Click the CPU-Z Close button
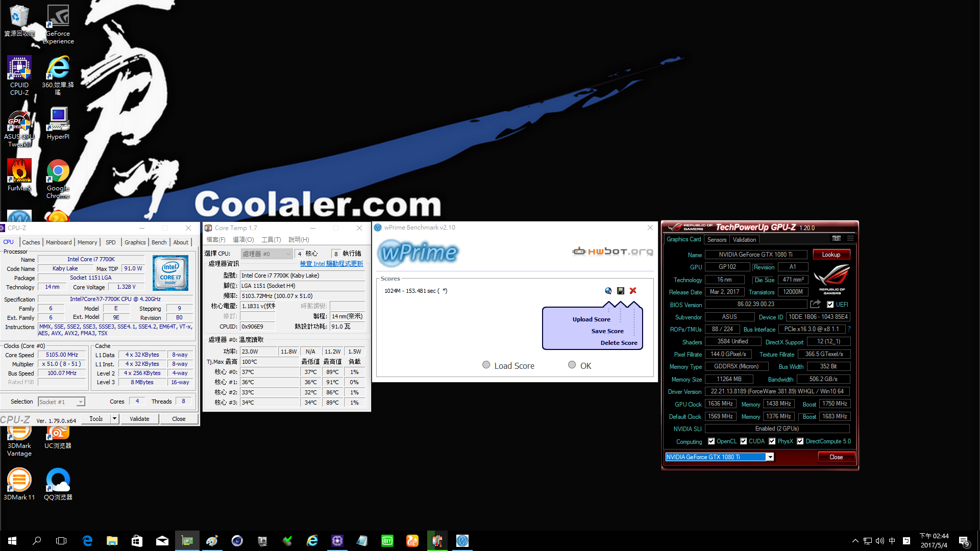980x551 pixels. click(179, 419)
